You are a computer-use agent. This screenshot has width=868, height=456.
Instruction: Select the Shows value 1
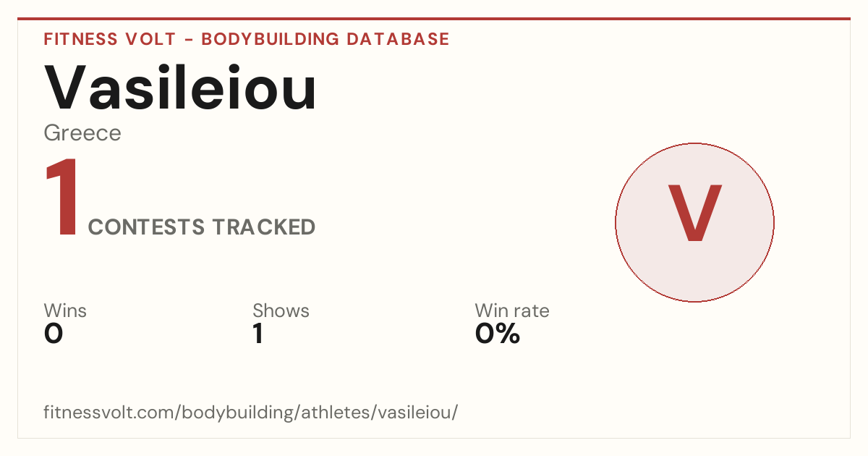(258, 334)
